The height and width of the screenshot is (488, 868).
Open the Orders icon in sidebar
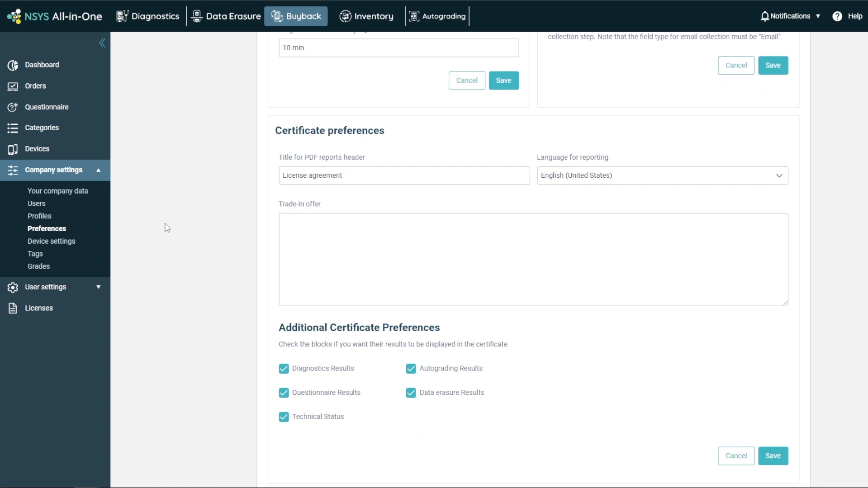(13, 86)
